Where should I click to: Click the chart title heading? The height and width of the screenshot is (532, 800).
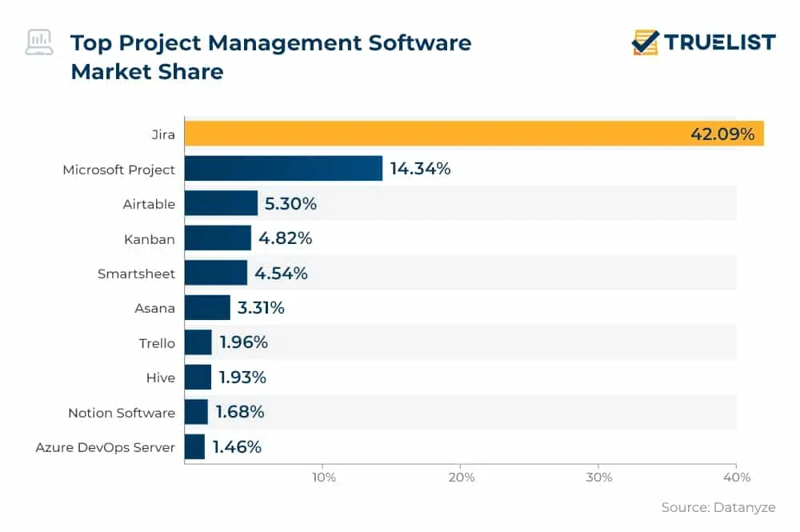(270, 56)
